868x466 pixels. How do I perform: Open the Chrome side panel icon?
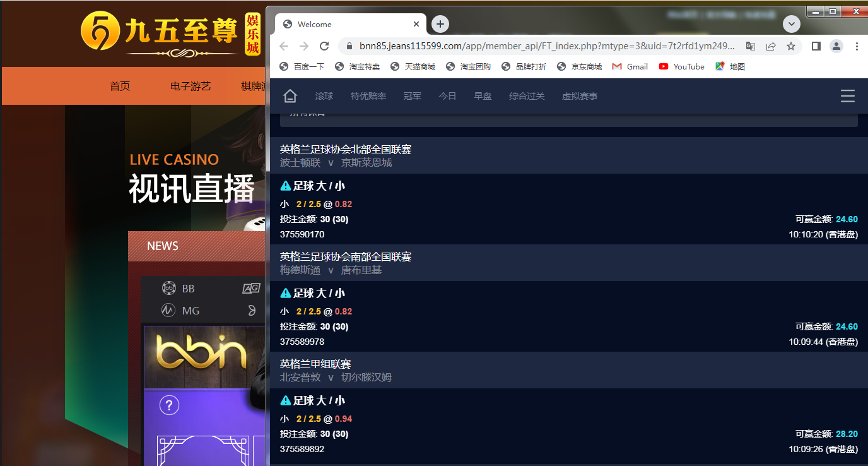click(816, 46)
